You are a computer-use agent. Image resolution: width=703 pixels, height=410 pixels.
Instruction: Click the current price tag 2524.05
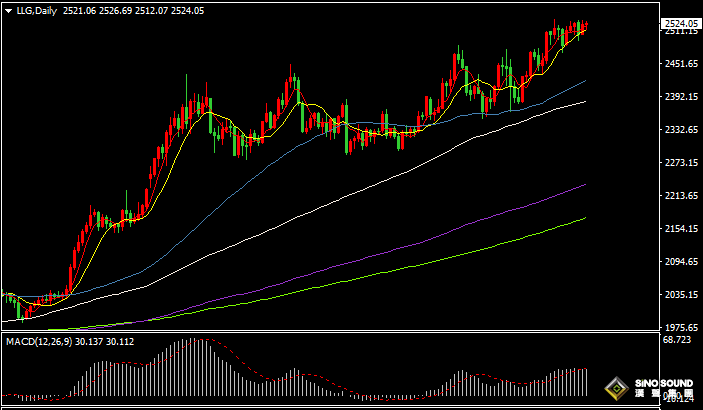point(680,22)
